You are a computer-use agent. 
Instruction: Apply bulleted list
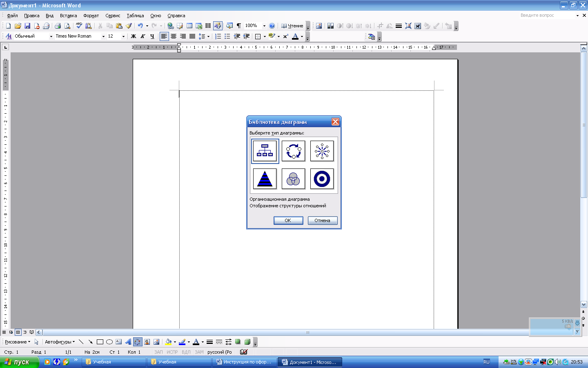click(x=227, y=36)
